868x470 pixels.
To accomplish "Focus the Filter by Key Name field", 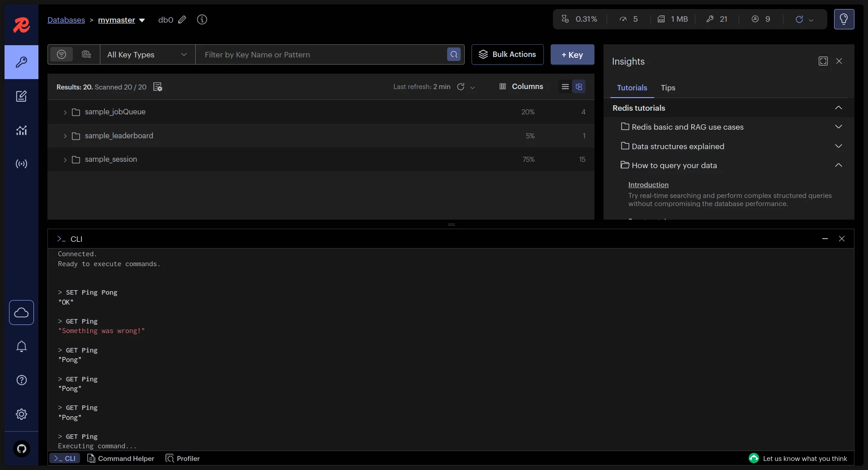I will point(321,54).
